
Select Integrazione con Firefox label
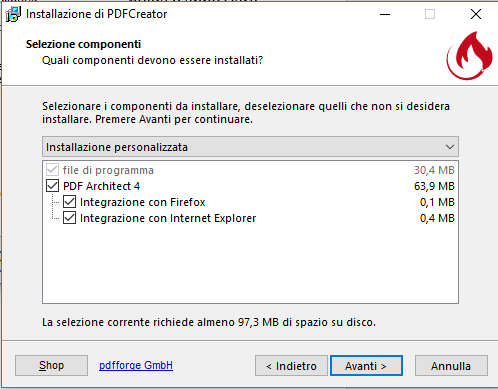tap(142, 202)
